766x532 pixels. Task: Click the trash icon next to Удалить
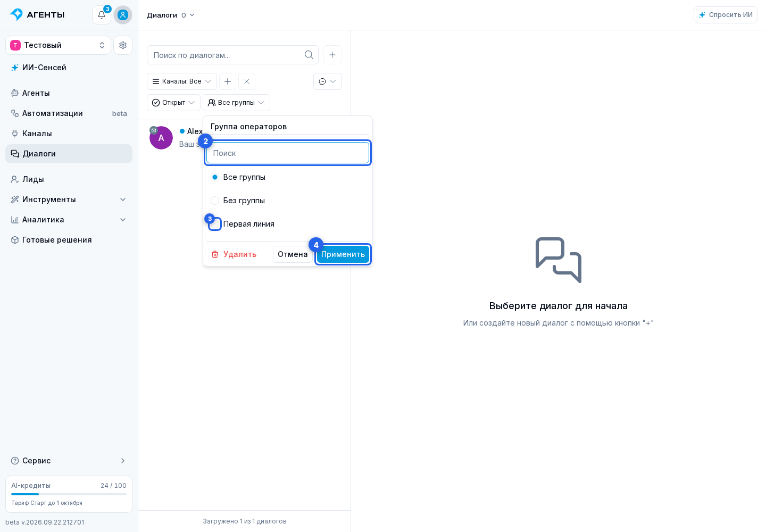coord(215,254)
